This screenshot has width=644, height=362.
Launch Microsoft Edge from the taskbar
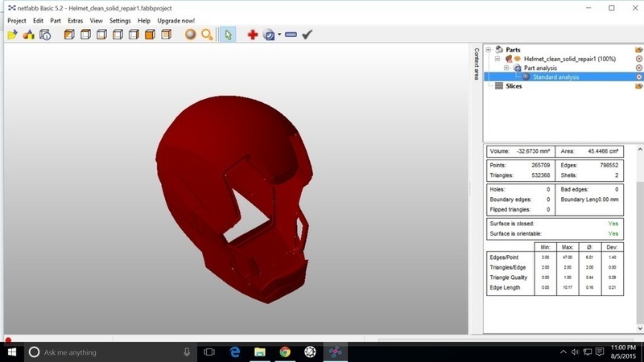(x=234, y=352)
